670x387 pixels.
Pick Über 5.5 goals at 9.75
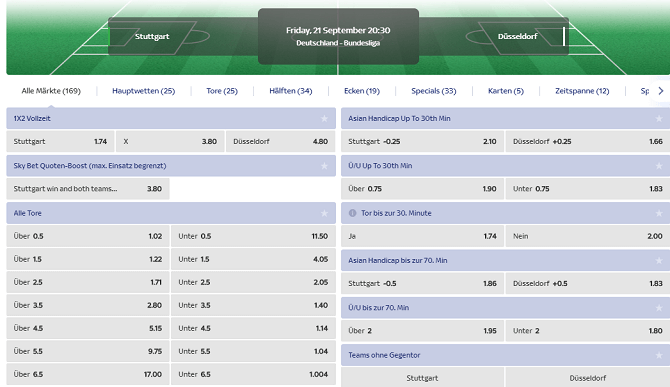click(x=88, y=352)
